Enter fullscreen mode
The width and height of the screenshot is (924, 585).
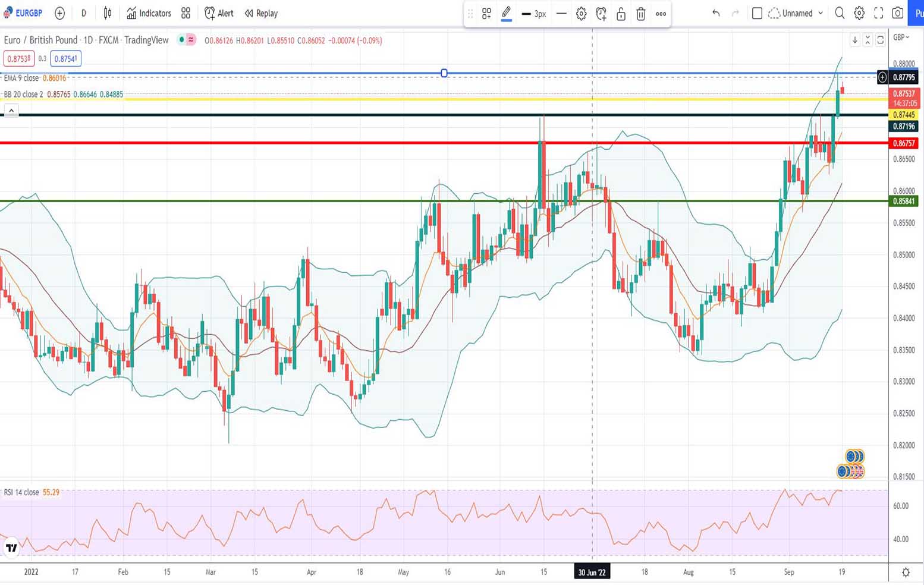[878, 13]
